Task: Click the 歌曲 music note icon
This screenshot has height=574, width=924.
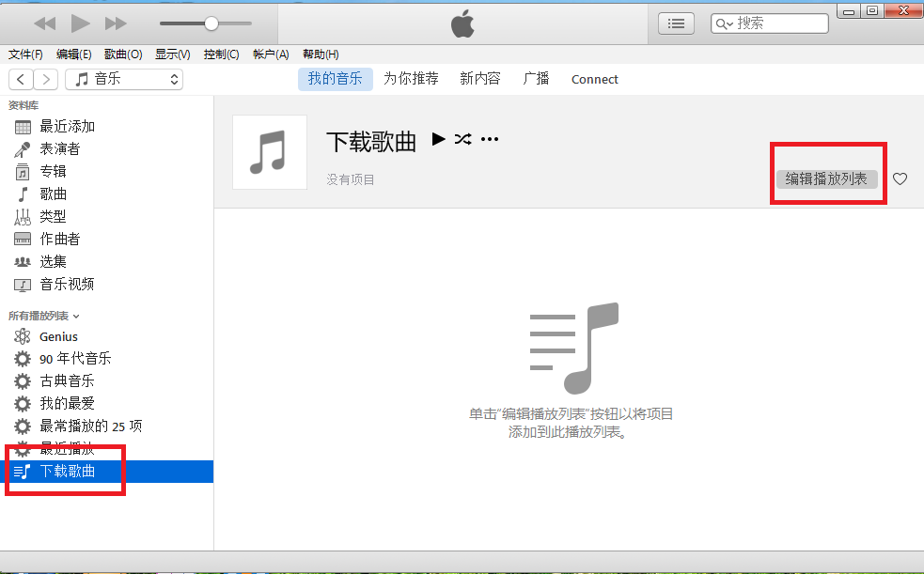Action: (x=23, y=194)
